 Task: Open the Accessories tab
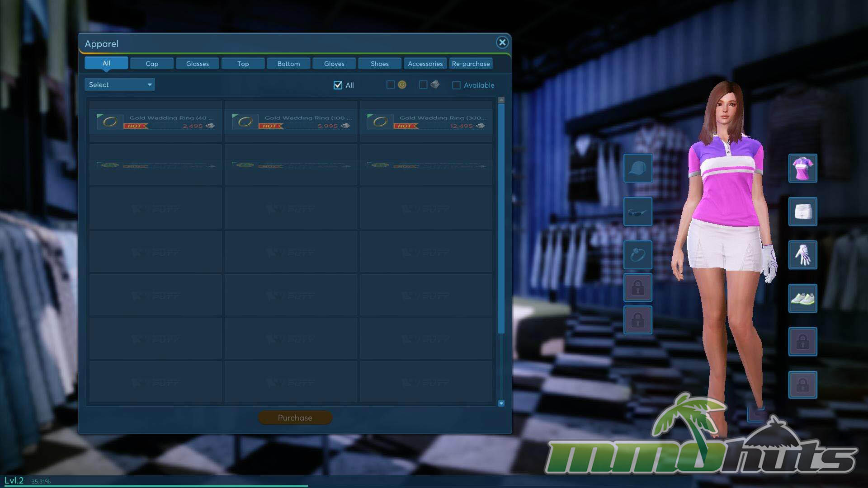click(425, 64)
